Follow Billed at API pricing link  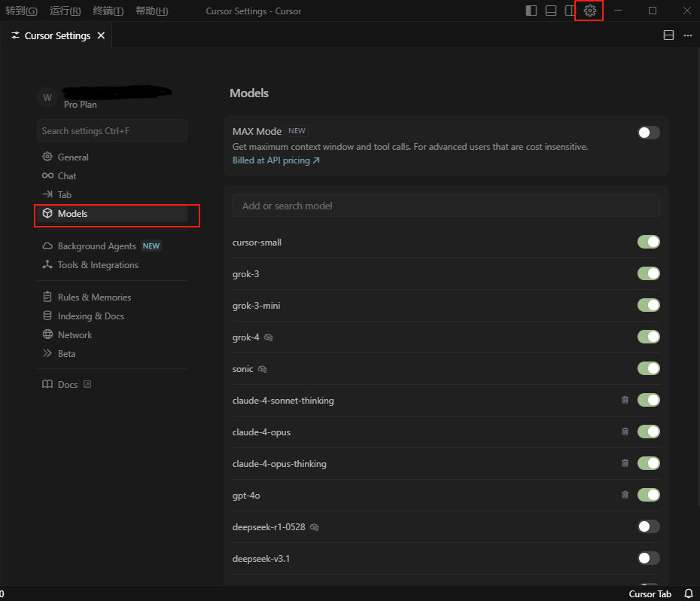point(276,160)
